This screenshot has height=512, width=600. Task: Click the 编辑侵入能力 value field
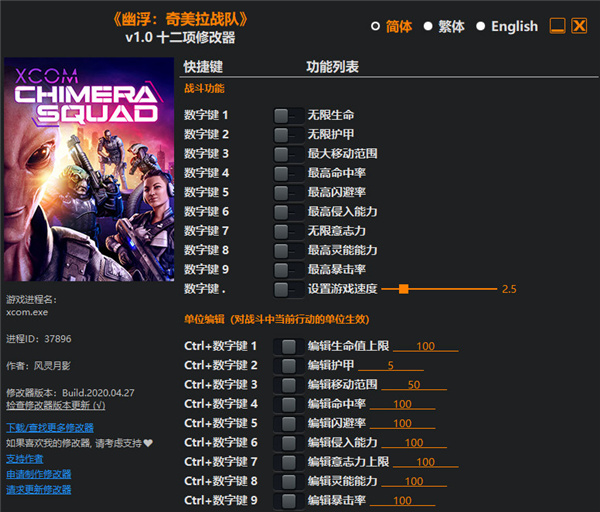tap(414, 443)
